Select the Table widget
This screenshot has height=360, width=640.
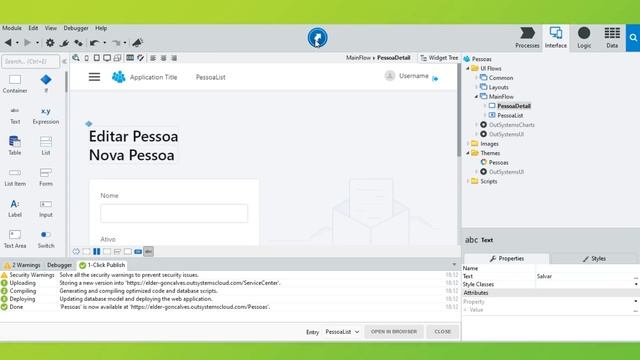click(15, 146)
